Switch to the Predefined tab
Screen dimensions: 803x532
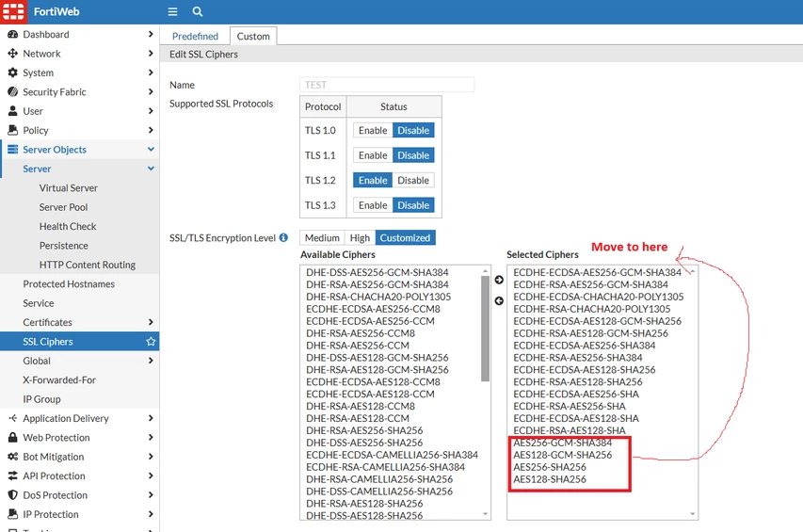[195, 37]
